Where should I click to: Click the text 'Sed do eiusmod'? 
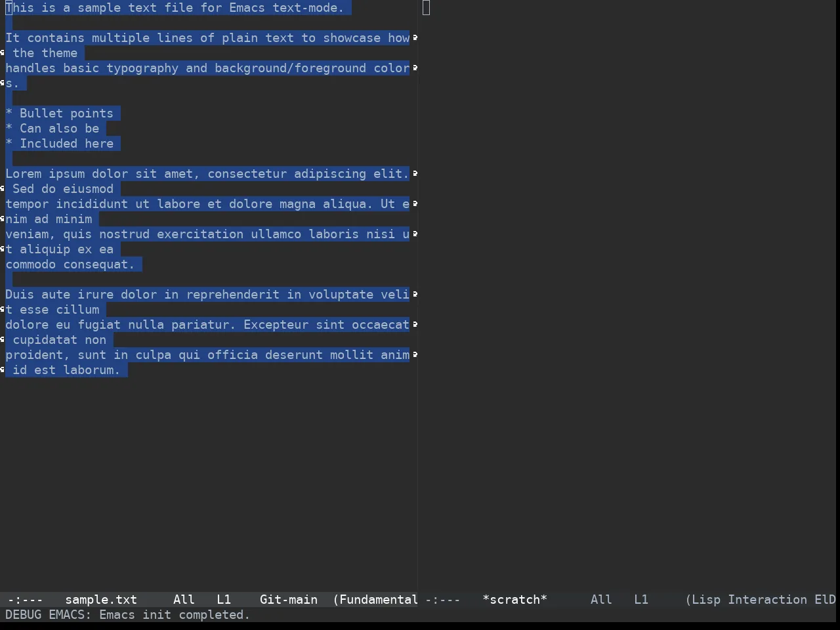[63, 189]
